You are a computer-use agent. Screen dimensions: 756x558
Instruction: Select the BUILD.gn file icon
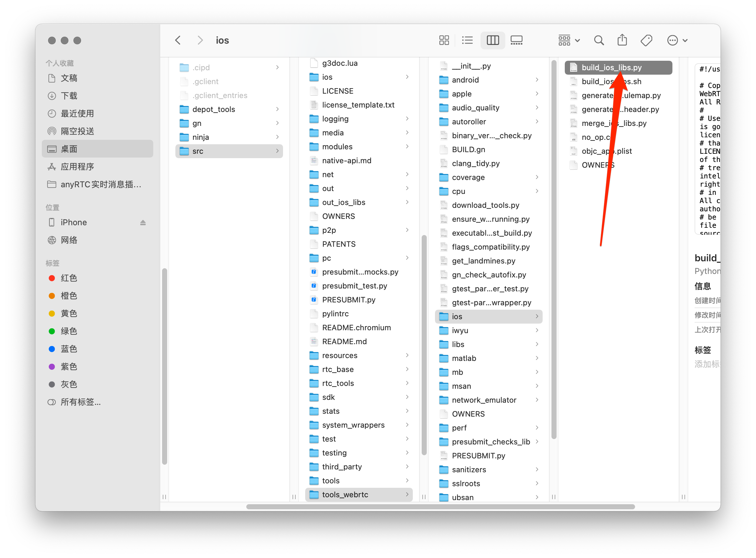click(x=444, y=149)
